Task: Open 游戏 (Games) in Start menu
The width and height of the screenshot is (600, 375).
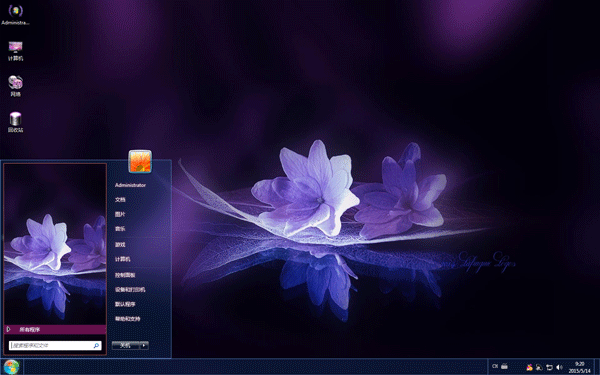Action: tap(120, 245)
